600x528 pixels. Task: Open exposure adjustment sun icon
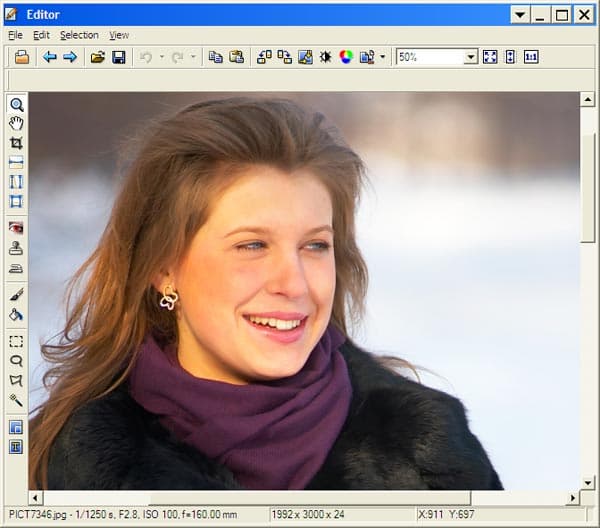point(326,57)
